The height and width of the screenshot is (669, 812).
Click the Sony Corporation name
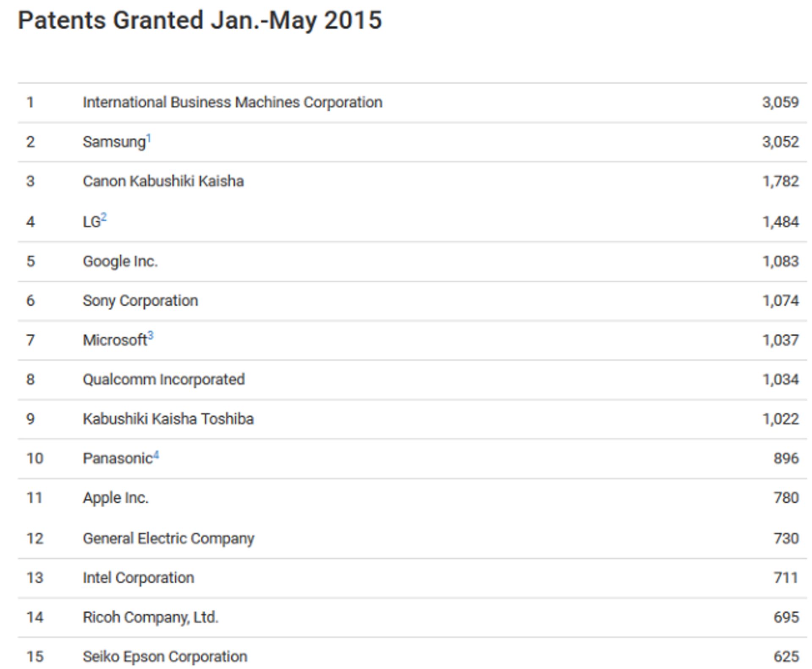(140, 301)
